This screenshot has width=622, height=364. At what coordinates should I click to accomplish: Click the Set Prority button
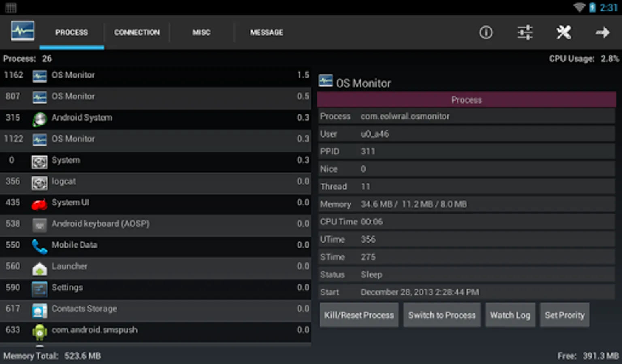pyautogui.click(x=564, y=315)
